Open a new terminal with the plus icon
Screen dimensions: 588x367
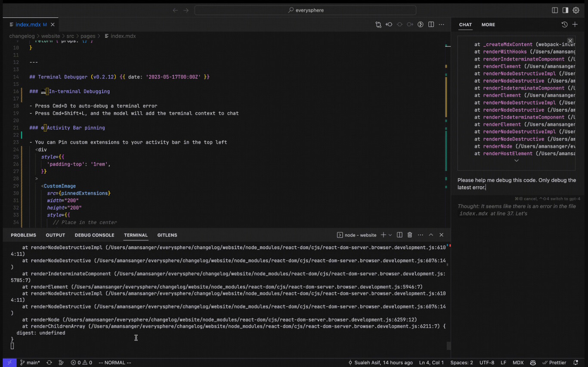tap(383, 235)
